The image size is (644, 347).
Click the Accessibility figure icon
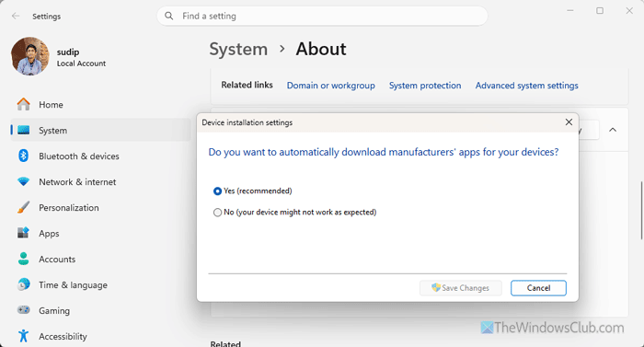tap(23, 336)
